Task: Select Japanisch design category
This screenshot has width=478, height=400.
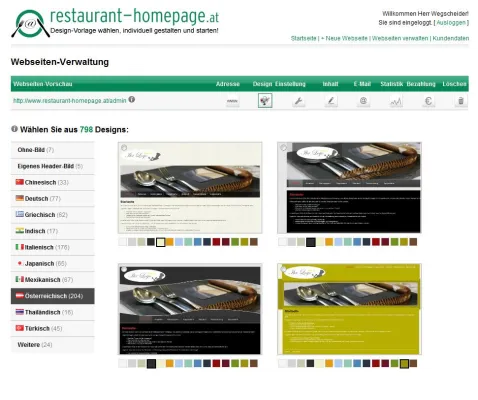Action: tap(53, 263)
